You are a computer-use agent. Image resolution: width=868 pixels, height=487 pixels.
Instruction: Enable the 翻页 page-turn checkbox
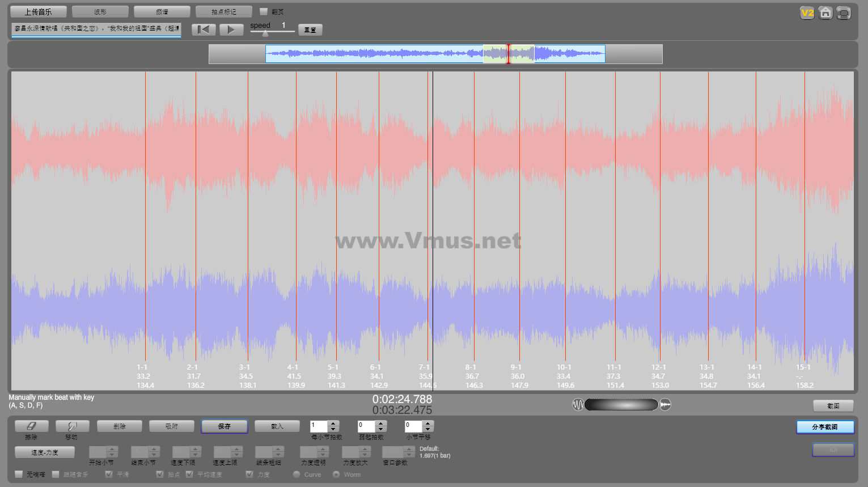(264, 11)
